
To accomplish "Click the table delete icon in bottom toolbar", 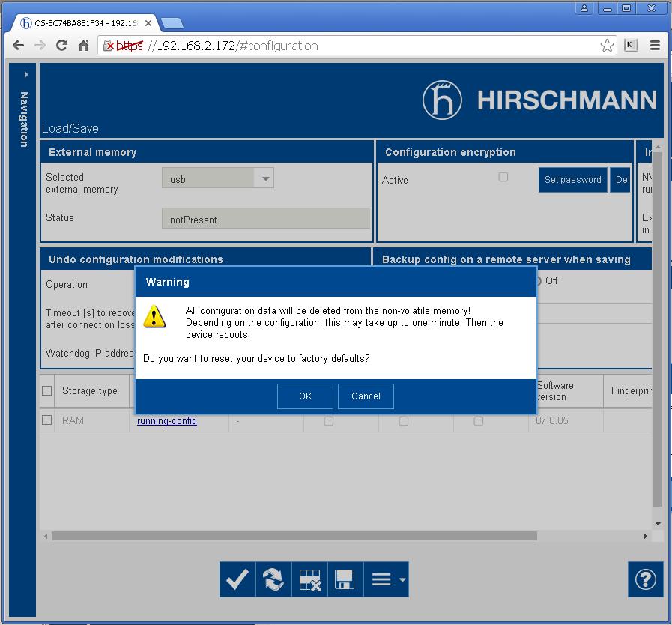I will [x=309, y=579].
